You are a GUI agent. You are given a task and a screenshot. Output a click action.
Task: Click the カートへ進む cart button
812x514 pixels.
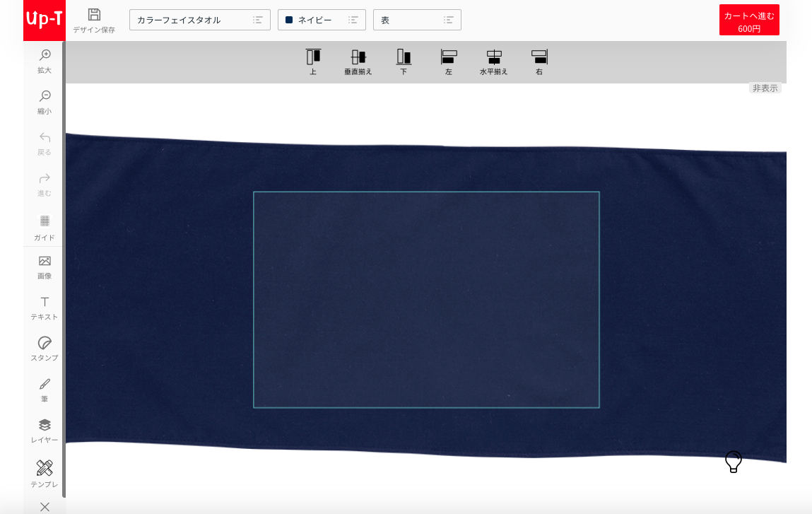pyautogui.click(x=749, y=21)
